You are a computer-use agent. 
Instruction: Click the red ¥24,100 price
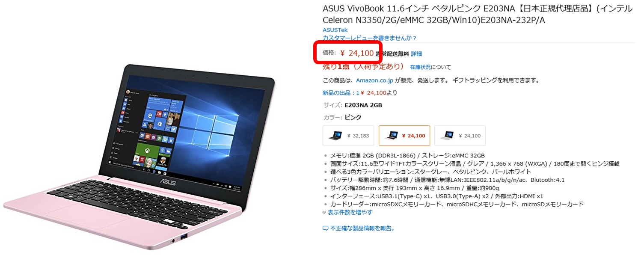point(357,53)
